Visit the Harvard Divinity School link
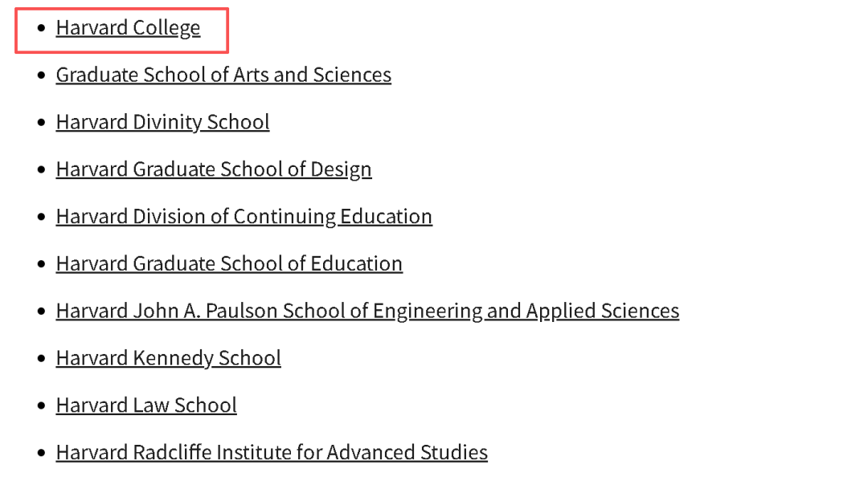This screenshot has height=489, width=868. click(x=162, y=122)
